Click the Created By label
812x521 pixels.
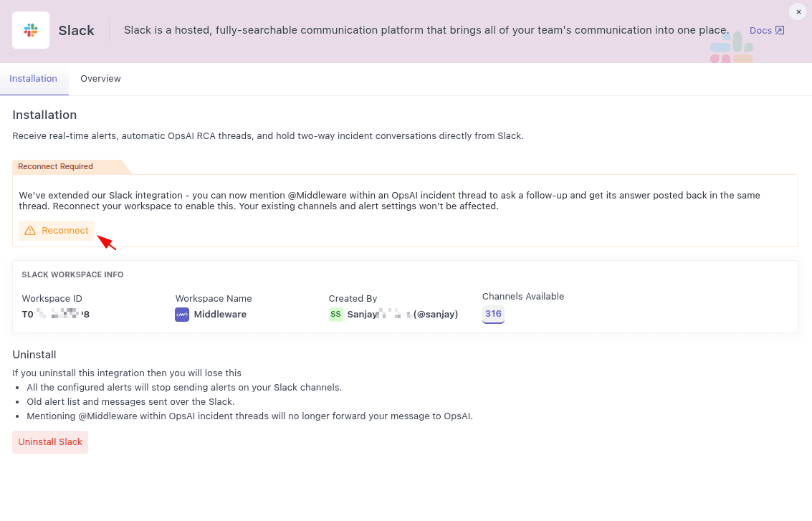[353, 299]
